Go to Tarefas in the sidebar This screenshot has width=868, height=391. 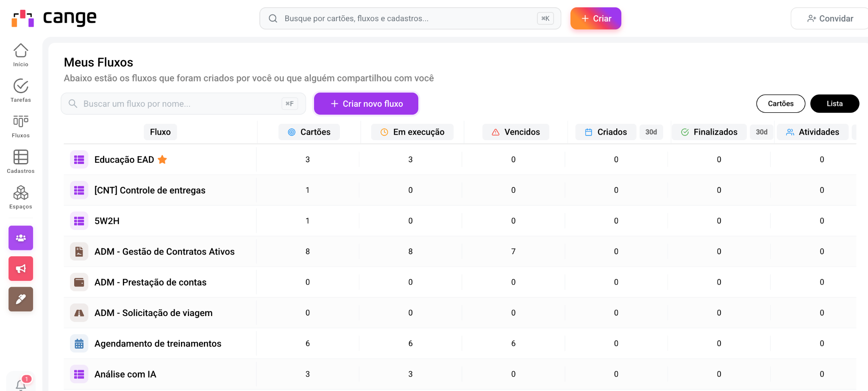pos(20,91)
